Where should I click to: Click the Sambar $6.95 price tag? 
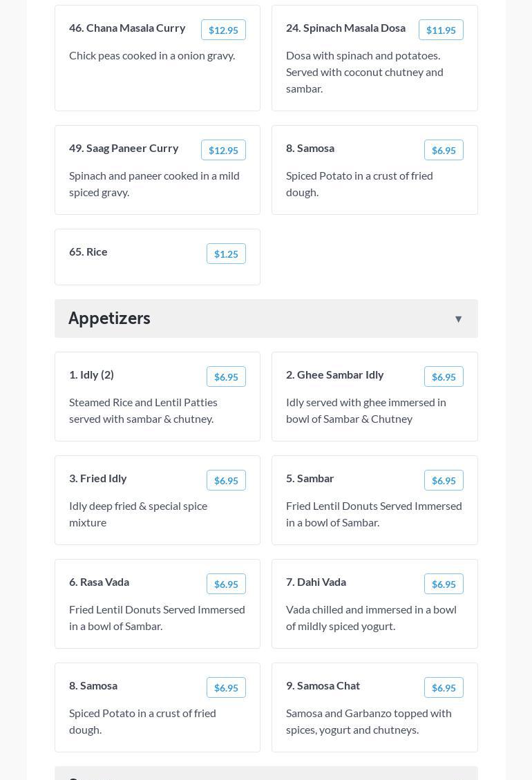(444, 480)
